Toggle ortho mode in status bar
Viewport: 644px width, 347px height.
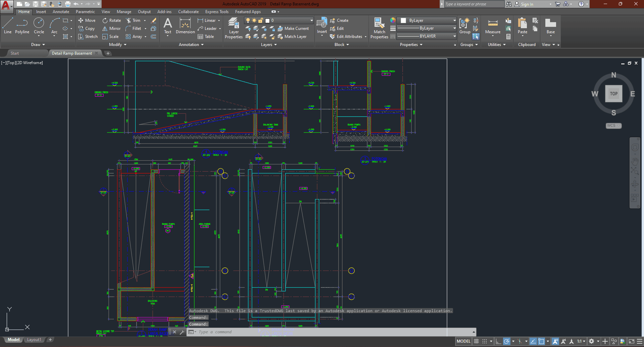point(498,341)
